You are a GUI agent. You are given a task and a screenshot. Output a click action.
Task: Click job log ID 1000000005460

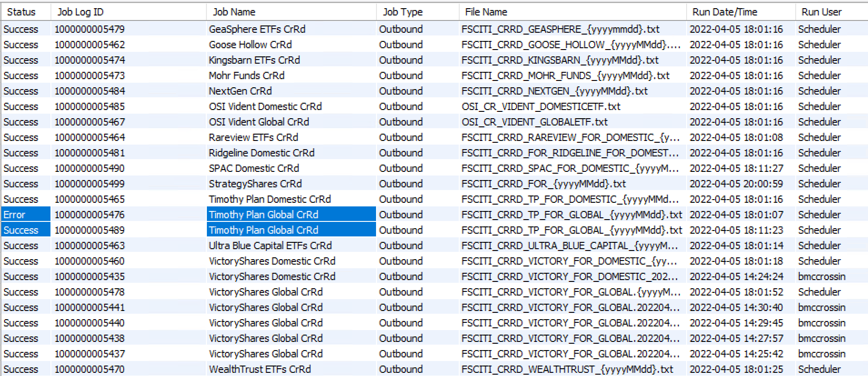click(90, 261)
